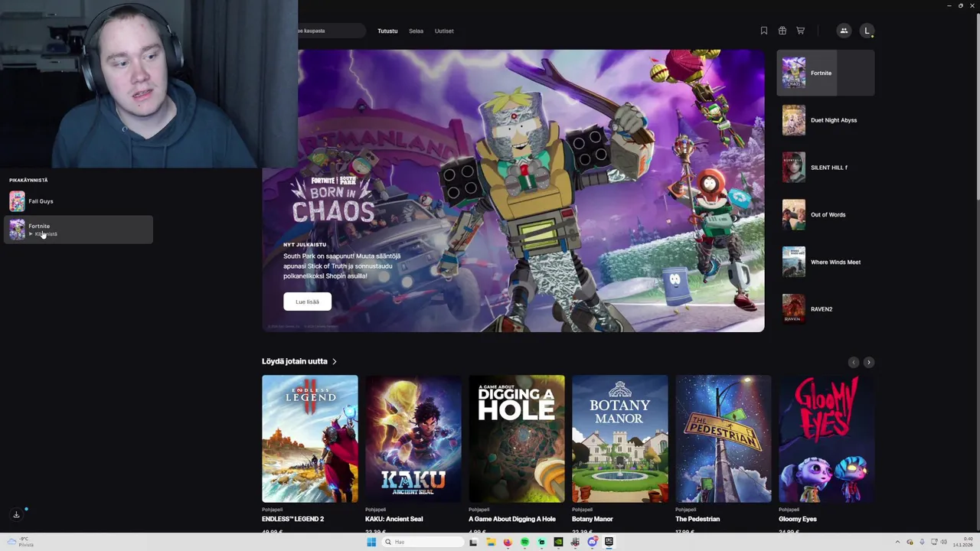The width and height of the screenshot is (980, 551).
Task: Select RAVEN2 in featured list
Action: pos(825,309)
